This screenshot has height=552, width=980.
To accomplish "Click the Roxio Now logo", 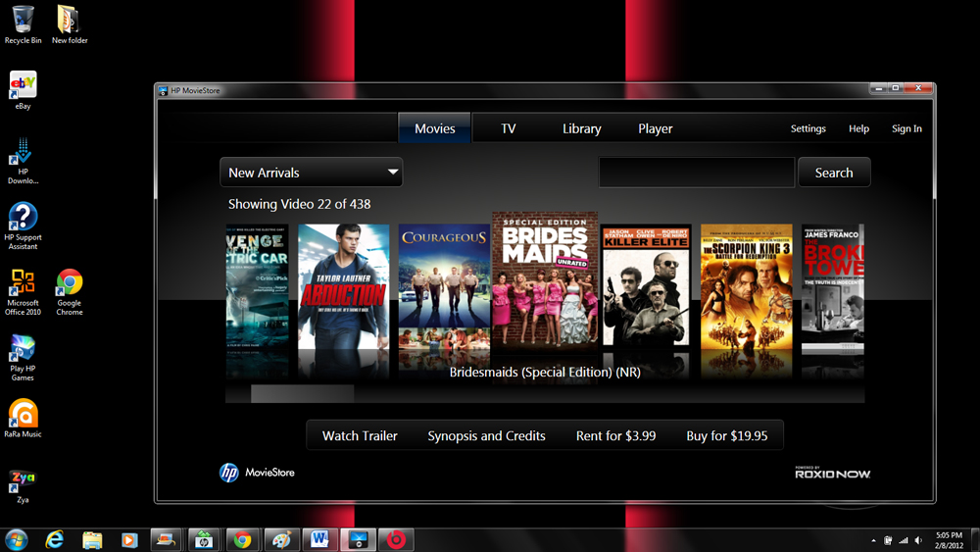I will (832, 473).
